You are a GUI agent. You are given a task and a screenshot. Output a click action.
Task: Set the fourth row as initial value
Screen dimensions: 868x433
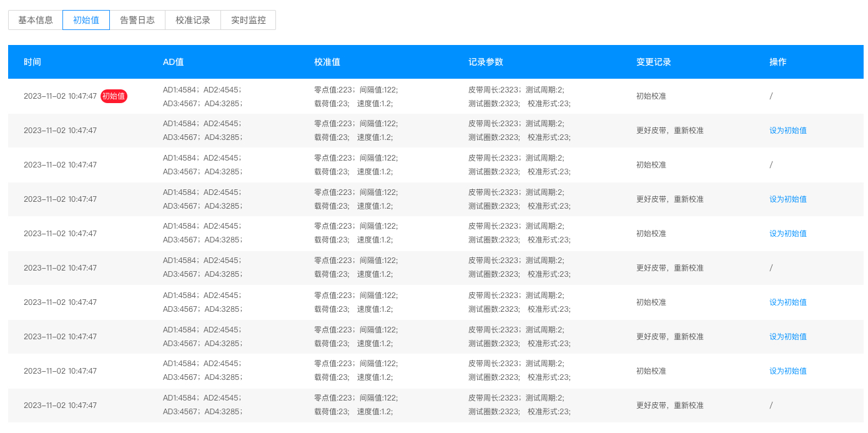[788, 199]
